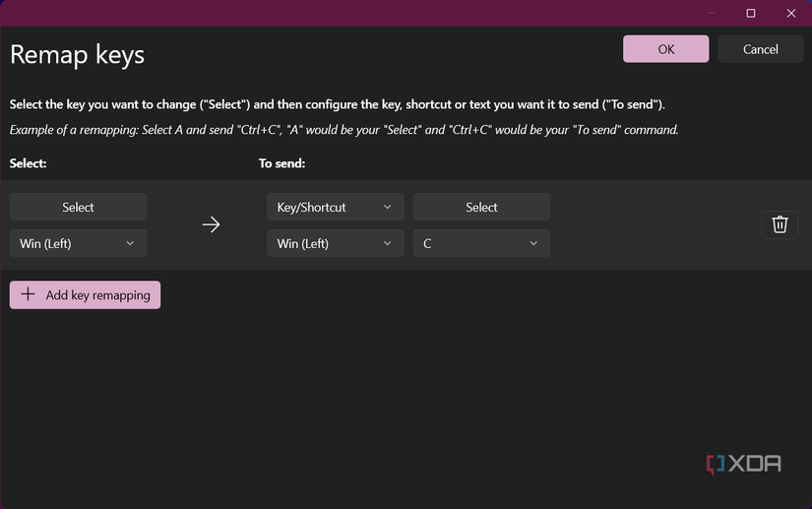Maximize the Remap keys window

pos(751,13)
